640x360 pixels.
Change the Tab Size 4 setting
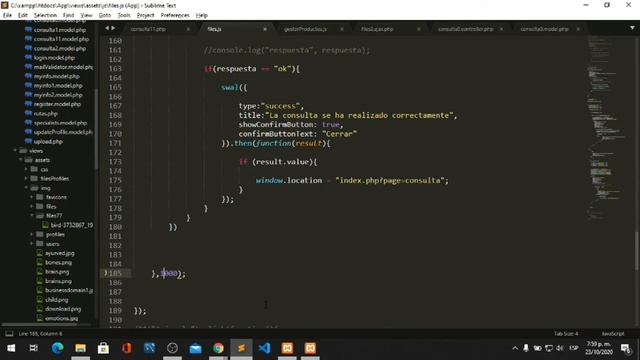tap(566, 333)
